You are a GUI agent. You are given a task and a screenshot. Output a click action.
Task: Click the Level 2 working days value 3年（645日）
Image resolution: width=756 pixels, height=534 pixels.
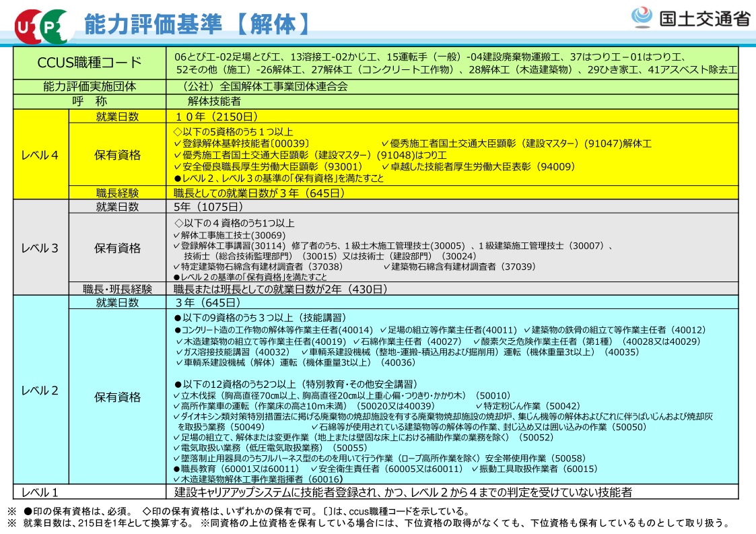point(208,302)
